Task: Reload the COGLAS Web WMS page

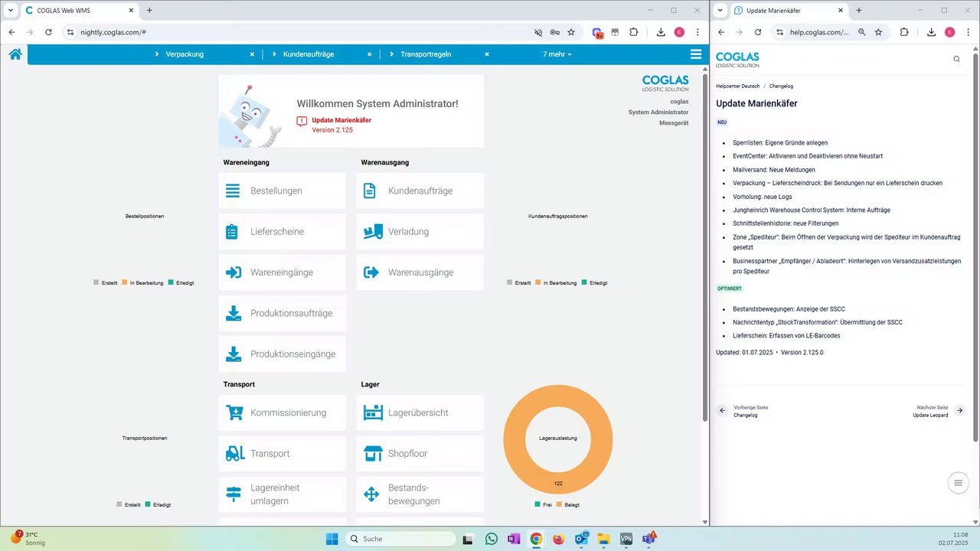Action: [48, 32]
